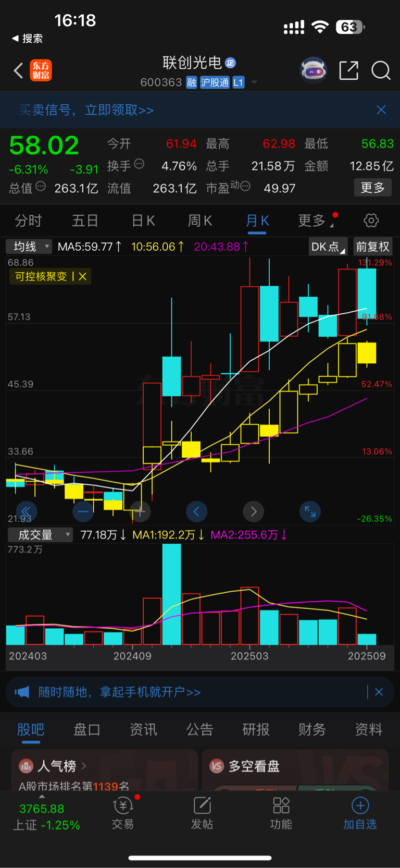Close the 买卖信号 banner
Image resolution: width=400 pixels, height=868 pixels.
click(x=381, y=109)
